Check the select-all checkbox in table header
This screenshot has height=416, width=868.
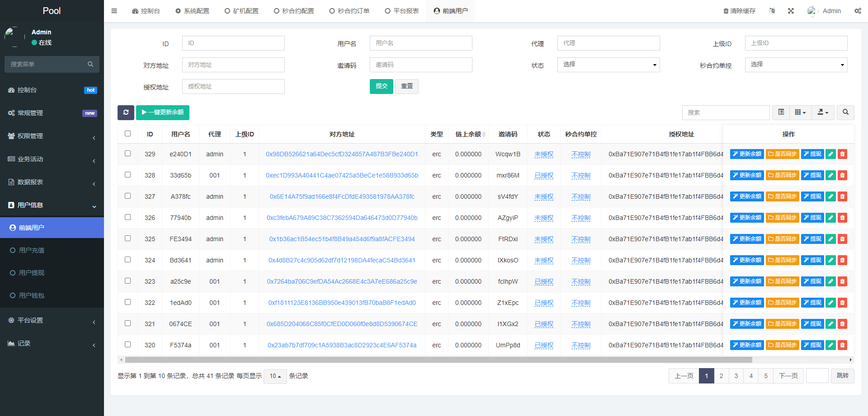point(127,134)
